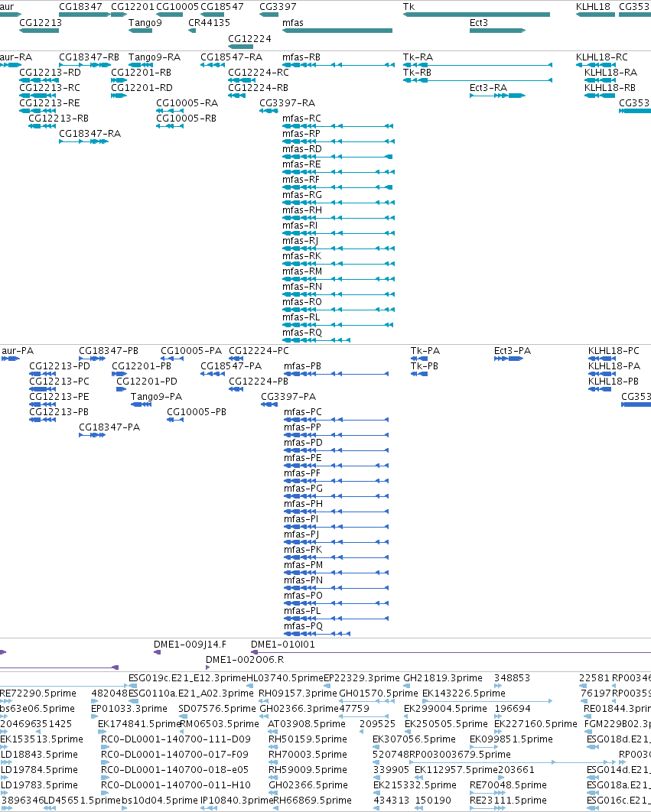Select clone DME1-009J14.F label

point(190,645)
